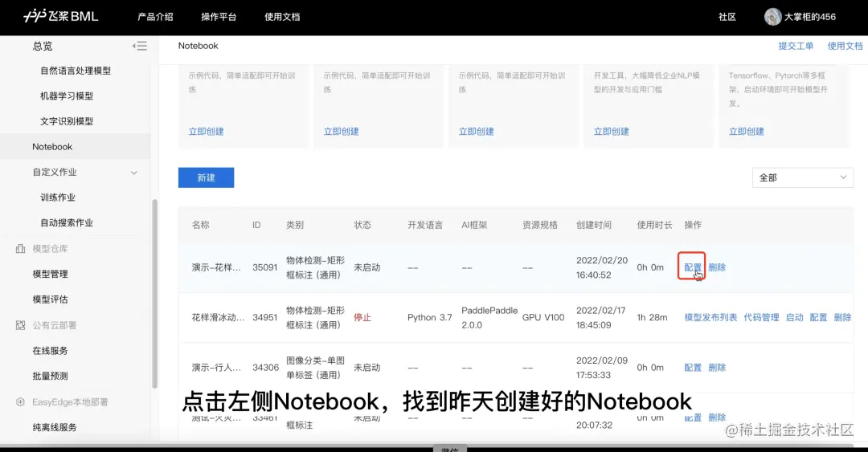Image resolution: width=868 pixels, height=452 pixels.
Task: Click the Python 3.7 cell
Action: [429, 318]
